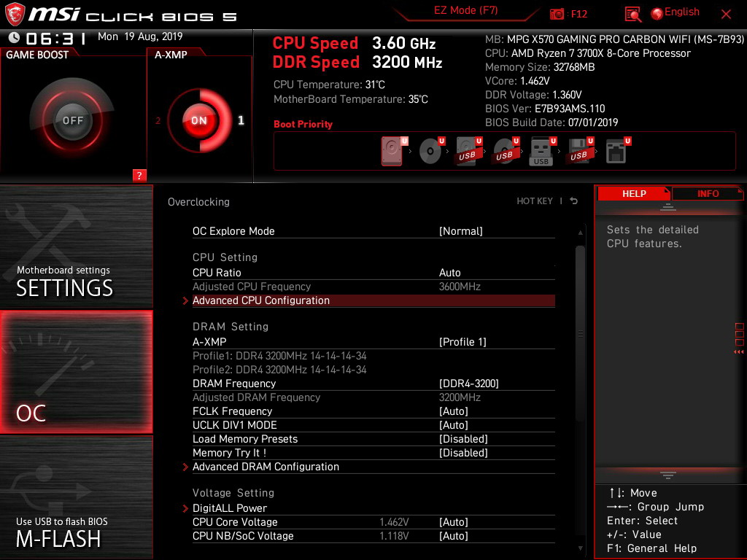Image resolution: width=747 pixels, height=560 pixels.
Task: Open the SETTINGS motherboard settings section
Action: click(x=76, y=246)
